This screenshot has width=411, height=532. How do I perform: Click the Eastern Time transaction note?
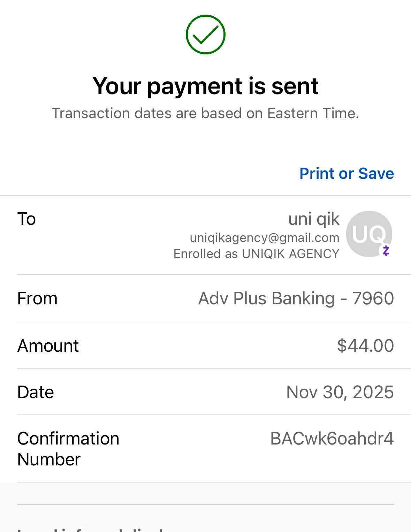point(205,113)
